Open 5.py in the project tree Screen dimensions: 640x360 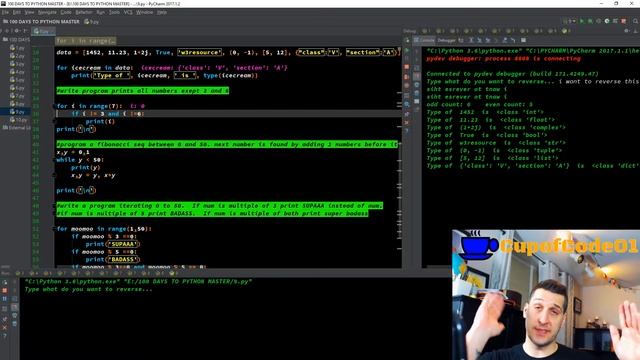(x=18, y=80)
